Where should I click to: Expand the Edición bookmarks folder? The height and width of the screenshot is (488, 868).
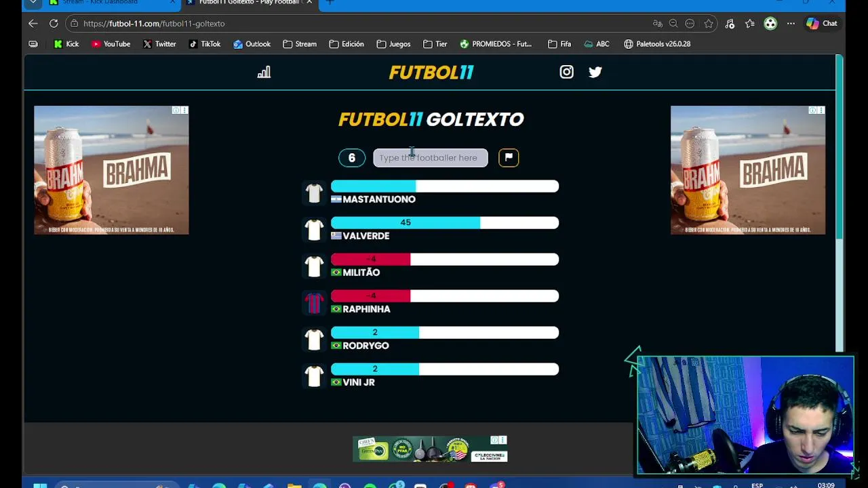(346, 43)
